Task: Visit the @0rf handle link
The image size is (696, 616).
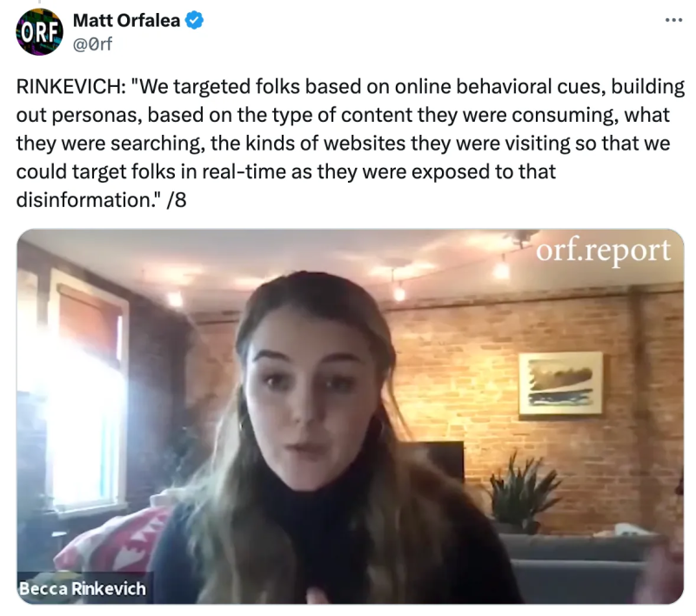Action: (92, 44)
